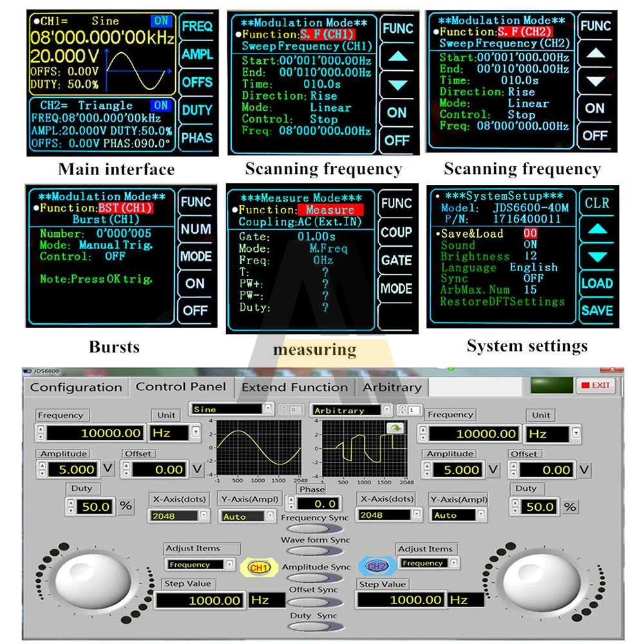644x644 pixels.
Task: Select OFFS softkey on Main interface screen
Action: tap(197, 82)
